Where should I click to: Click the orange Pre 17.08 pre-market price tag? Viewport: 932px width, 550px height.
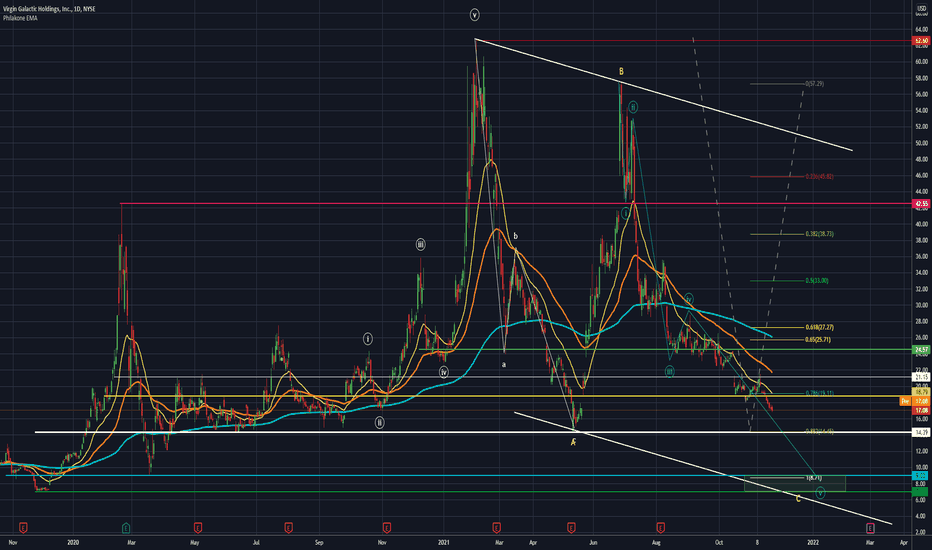click(915, 402)
